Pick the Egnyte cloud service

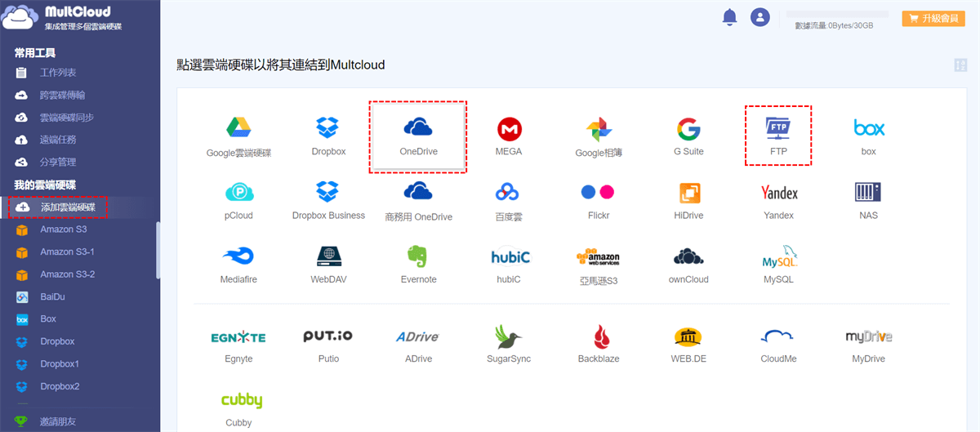point(238,336)
